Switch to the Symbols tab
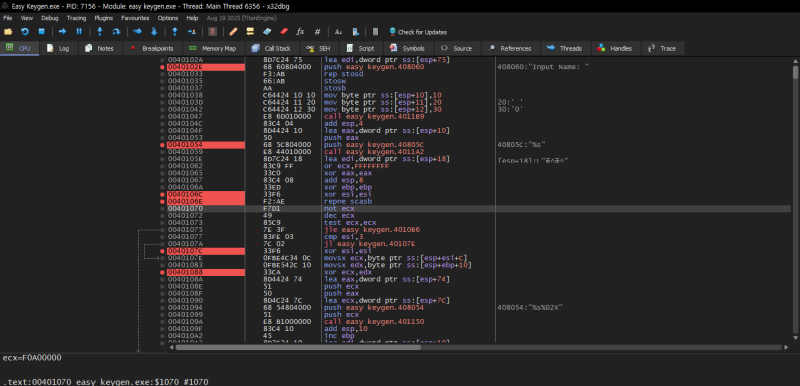 (408, 48)
